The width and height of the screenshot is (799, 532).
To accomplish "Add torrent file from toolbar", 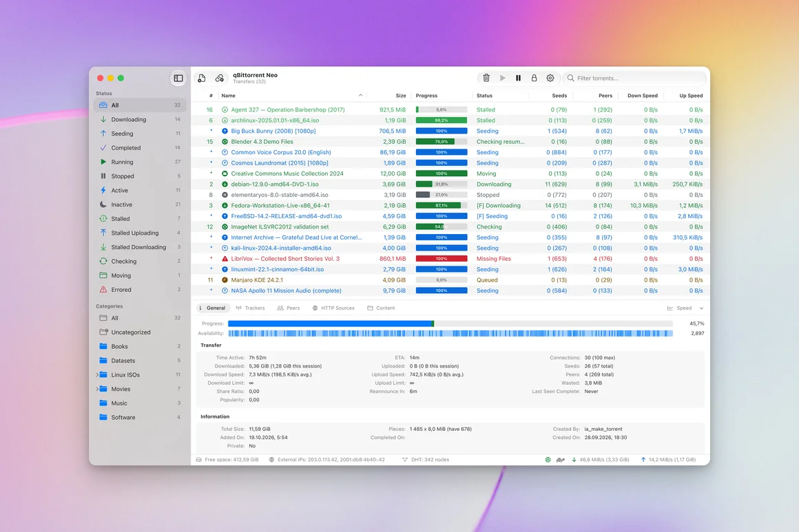I will [202, 78].
